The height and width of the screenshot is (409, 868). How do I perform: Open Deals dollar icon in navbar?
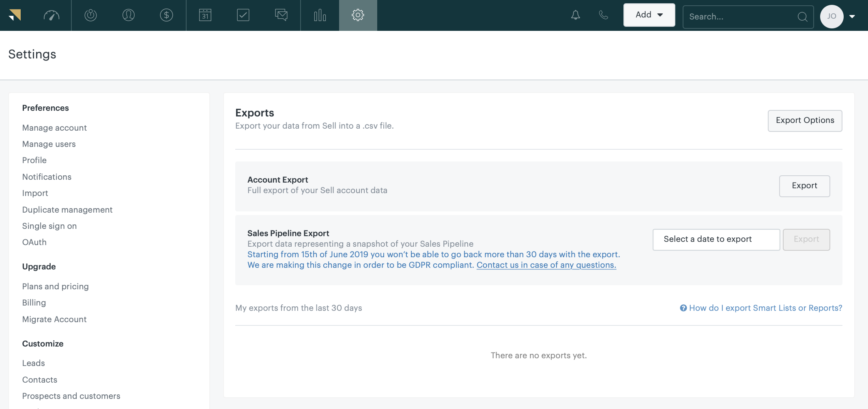166,15
